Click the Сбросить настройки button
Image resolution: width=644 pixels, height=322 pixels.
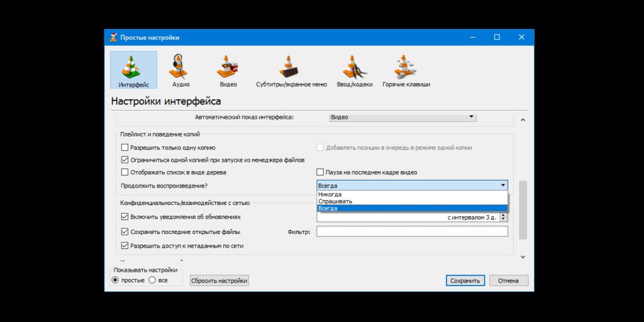(x=219, y=280)
